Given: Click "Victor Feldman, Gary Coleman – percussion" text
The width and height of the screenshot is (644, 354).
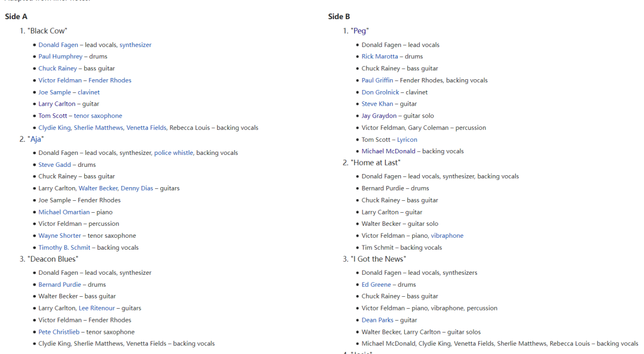Looking at the screenshot, I should pos(423,128).
